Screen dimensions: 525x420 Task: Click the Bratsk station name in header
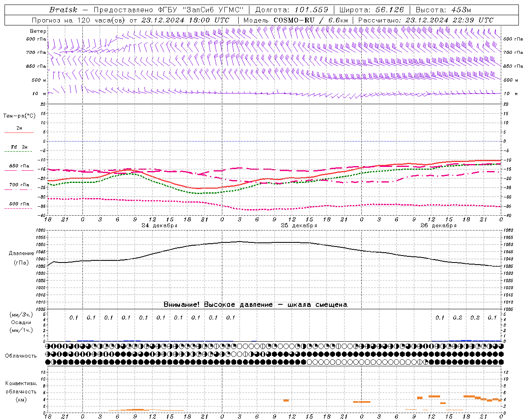63,10
